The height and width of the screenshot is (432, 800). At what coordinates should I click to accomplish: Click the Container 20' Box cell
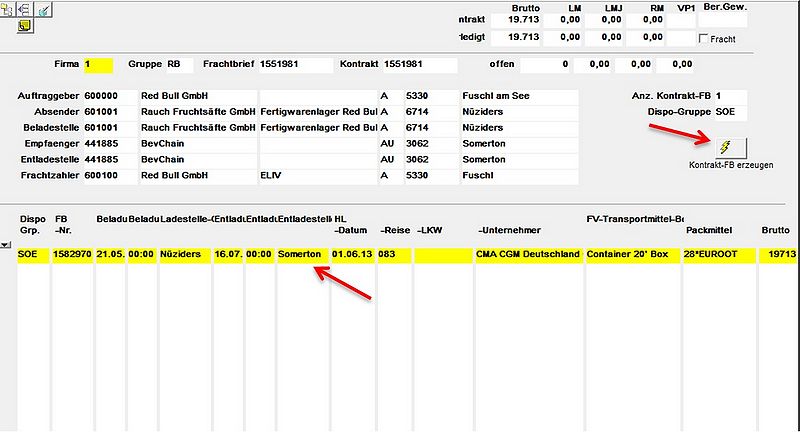[x=633, y=255]
